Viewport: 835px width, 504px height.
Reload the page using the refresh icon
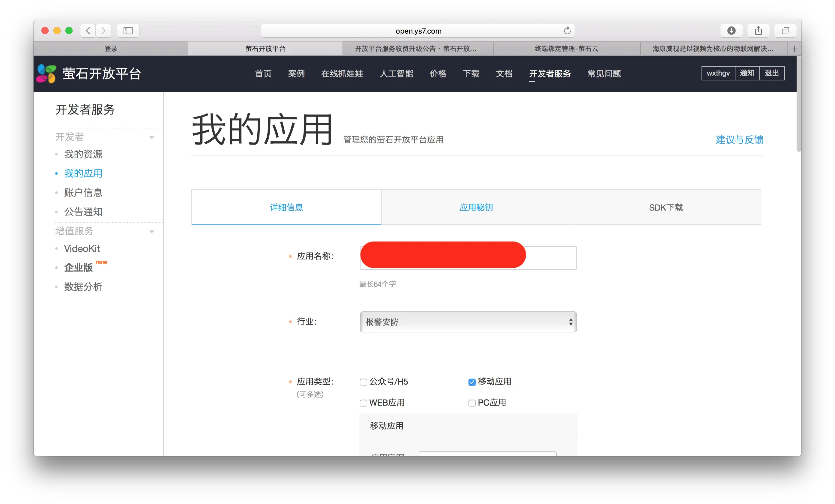pyautogui.click(x=567, y=31)
